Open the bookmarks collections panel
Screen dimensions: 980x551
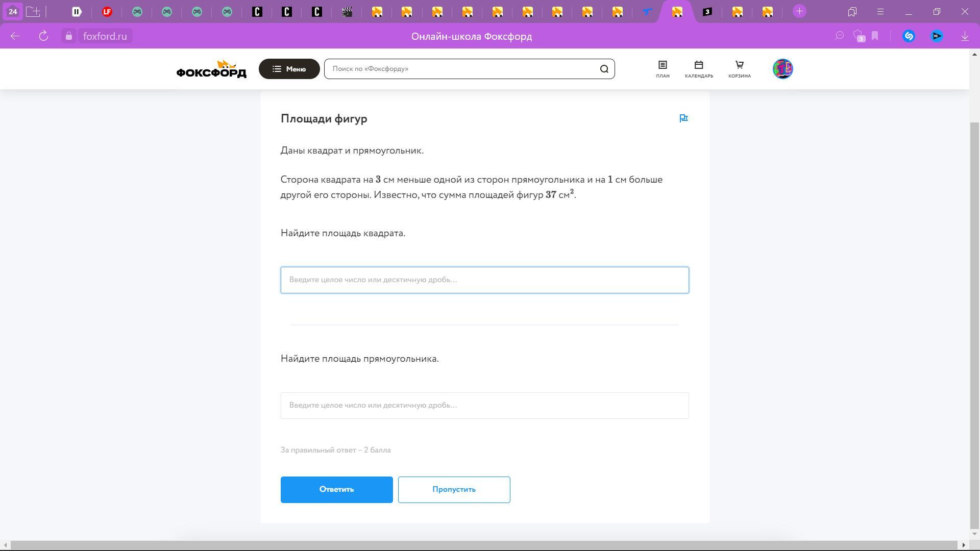click(852, 12)
